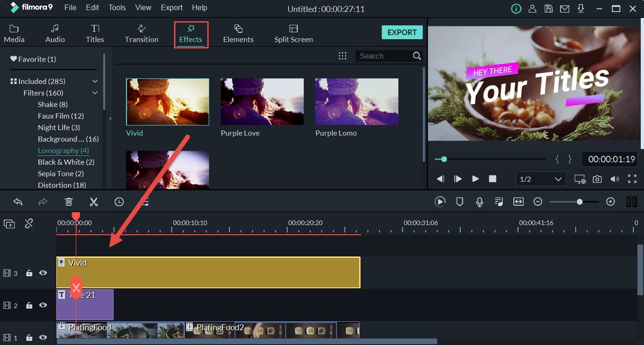Image resolution: width=644 pixels, height=345 pixels.
Task: Open the user account icon
Action: [532, 8]
